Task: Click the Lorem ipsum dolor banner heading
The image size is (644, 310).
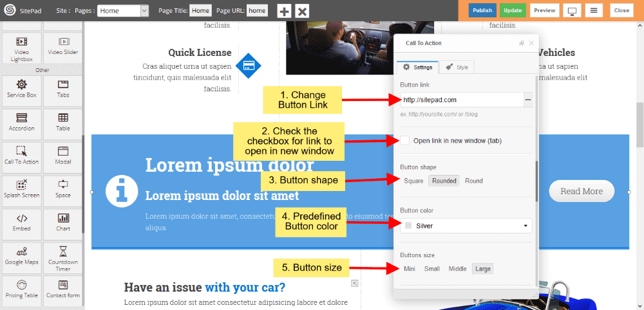Action: (x=230, y=165)
